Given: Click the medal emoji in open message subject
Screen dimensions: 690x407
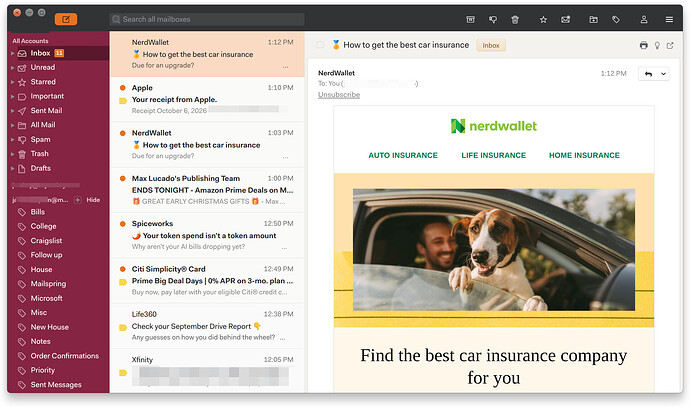Looking at the screenshot, I should 336,45.
